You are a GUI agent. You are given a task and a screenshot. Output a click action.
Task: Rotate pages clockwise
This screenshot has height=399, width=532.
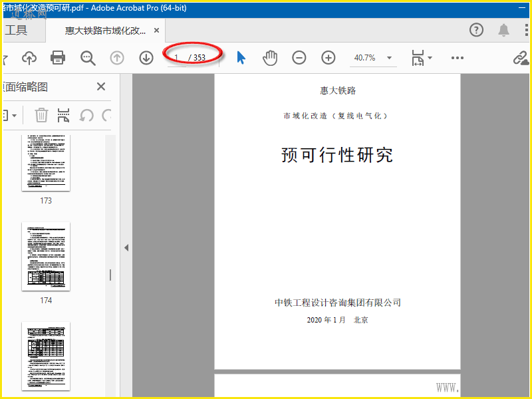click(x=106, y=115)
